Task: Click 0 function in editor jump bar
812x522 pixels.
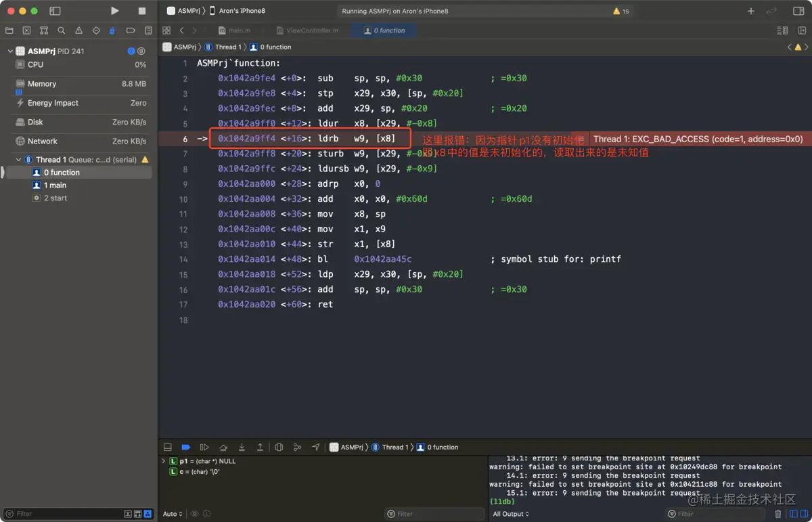Action: click(x=270, y=47)
